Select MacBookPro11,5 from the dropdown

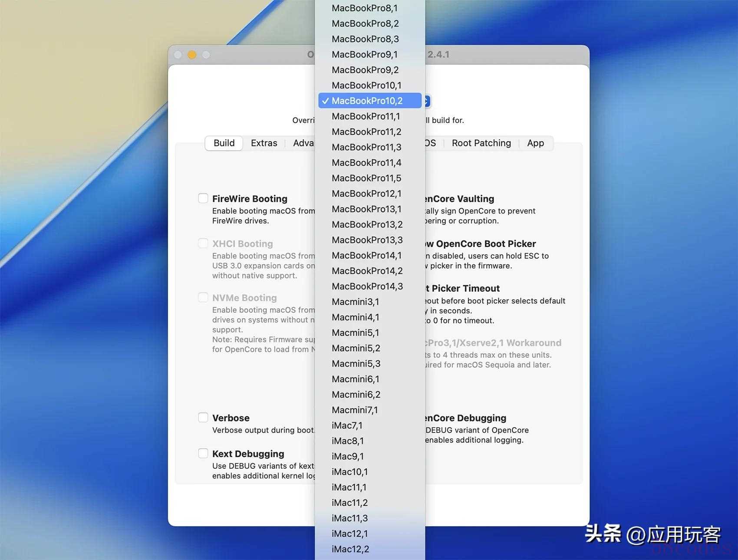[x=370, y=178]
